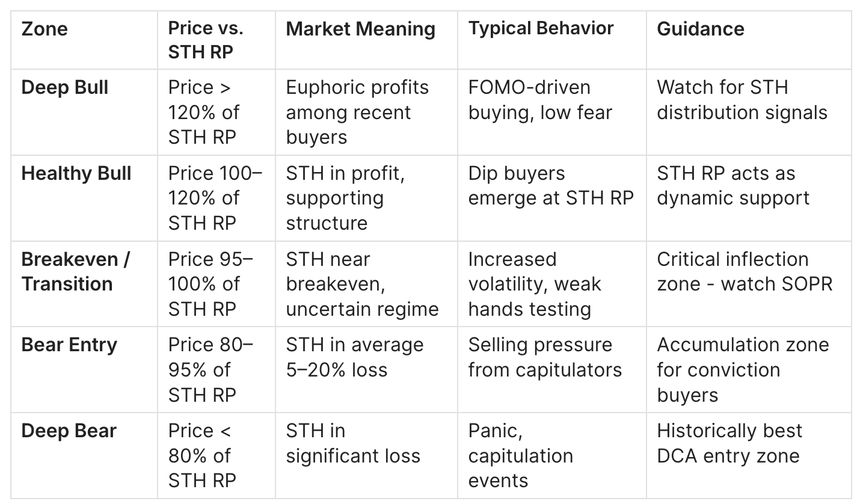Screen dimensions: 866x504
Task: Click 'Watch for STH distribution signals' cell
Action: [742, 100]
